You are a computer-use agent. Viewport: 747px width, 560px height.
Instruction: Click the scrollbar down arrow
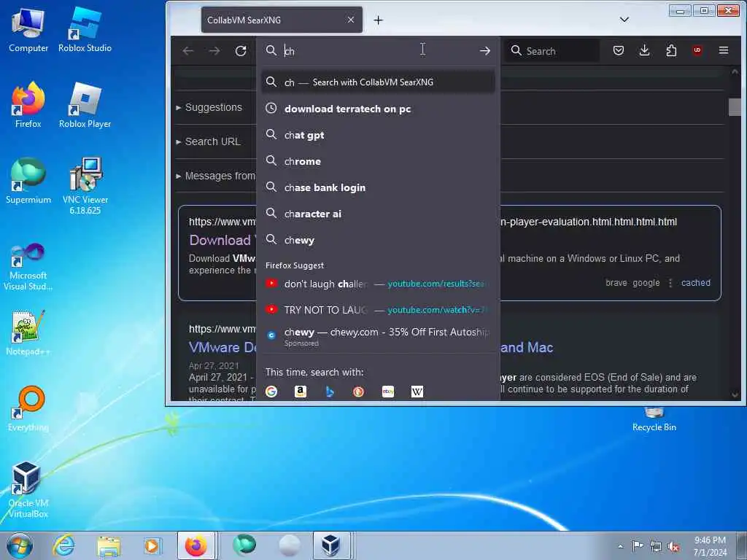734,394
